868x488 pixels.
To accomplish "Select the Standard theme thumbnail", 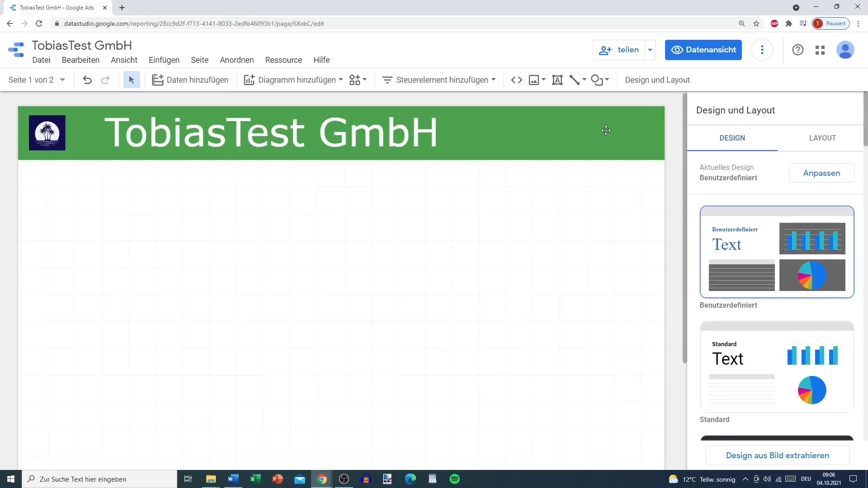I will (777, 366).
